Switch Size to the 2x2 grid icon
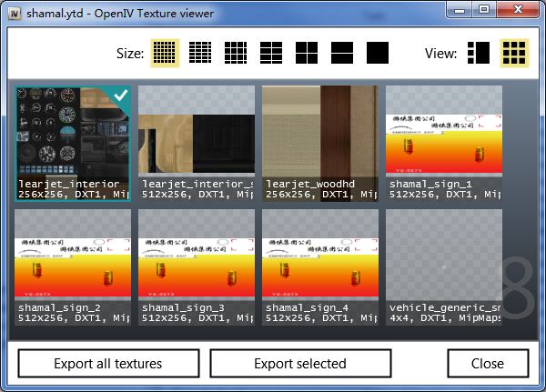The image size is (546, 392). point(307,53)
